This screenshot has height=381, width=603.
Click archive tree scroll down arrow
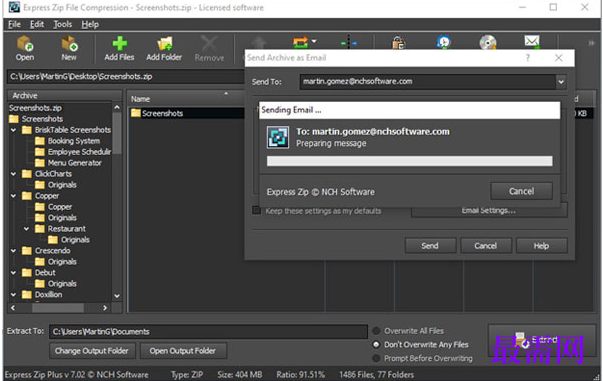tap(117, 296)
